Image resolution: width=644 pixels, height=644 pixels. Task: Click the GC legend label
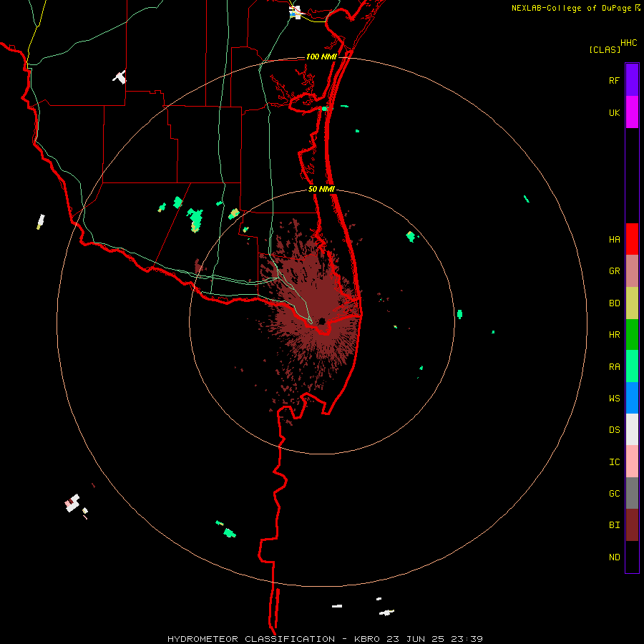tap(614, 493)
